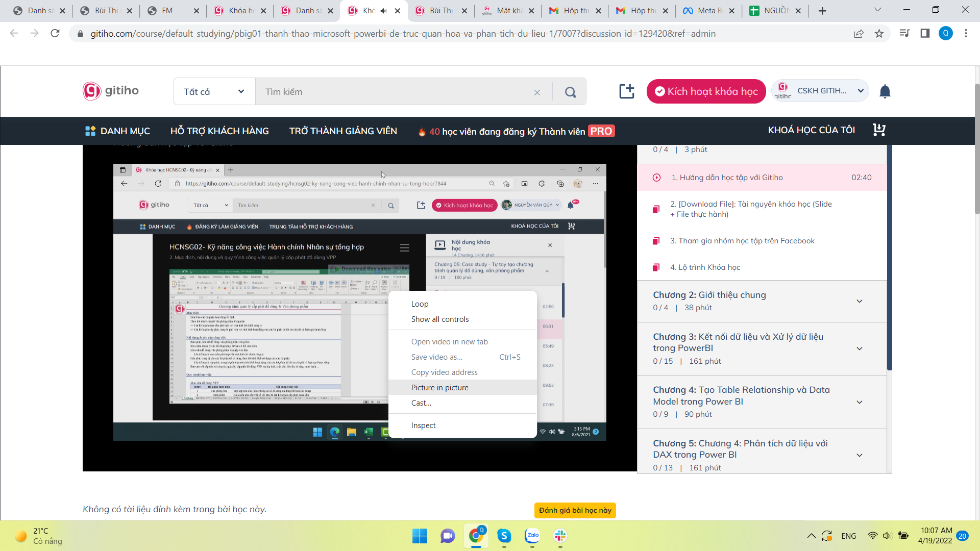
Task: Bookmark this page with the star icon
Action: click(x=879, y=33)
